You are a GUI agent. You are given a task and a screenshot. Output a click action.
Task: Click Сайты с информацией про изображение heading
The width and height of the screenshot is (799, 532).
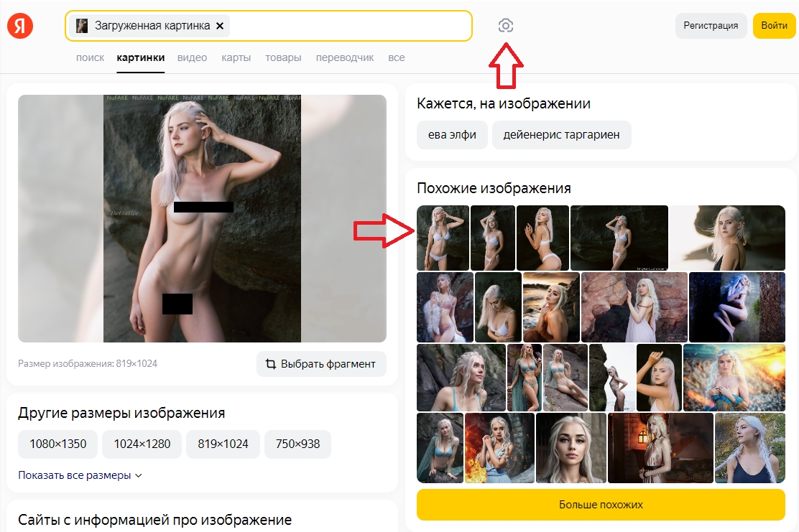tap(155, 520)
